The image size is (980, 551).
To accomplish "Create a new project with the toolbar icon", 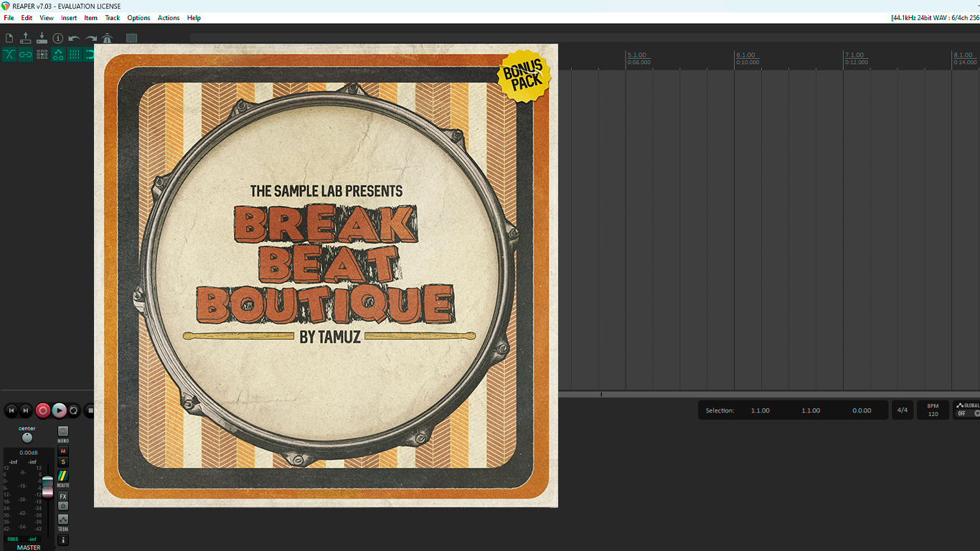I will pyautogui.click(x=9, y=38).
